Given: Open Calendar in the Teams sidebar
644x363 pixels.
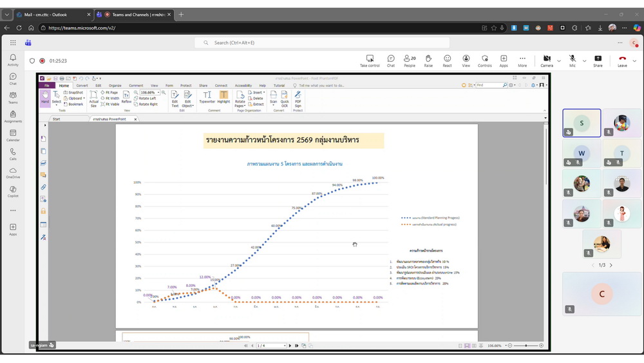Looking at the screenshot, I should 13,135.
